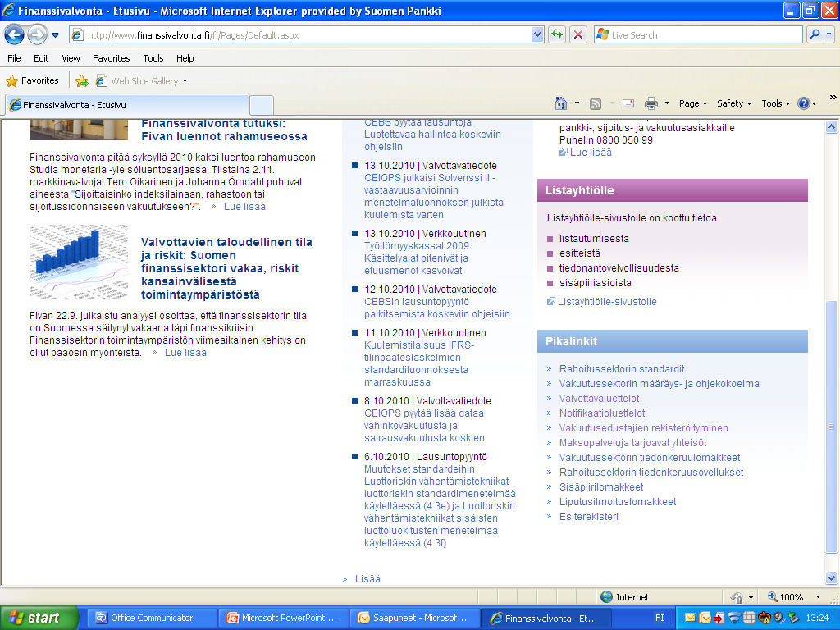Switch to Saapuneet Outlook taskbar button
Screen dimensions: 840x630
pyautogui.click(x=415, y=618)
